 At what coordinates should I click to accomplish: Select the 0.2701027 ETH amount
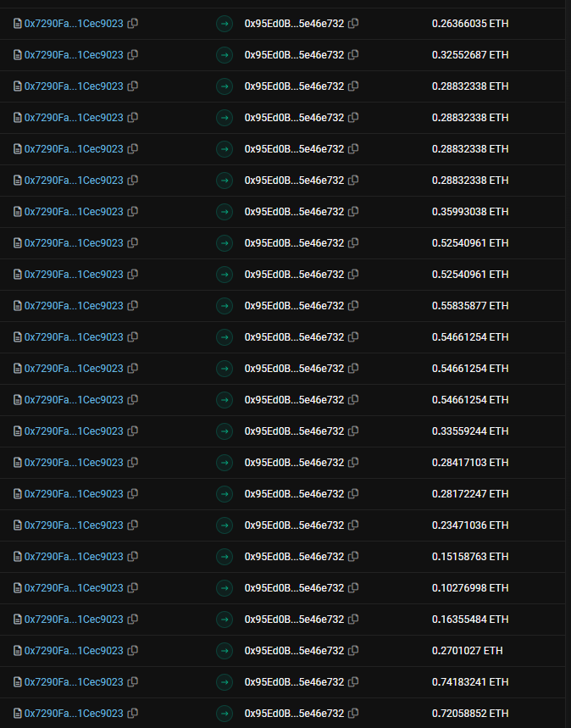468,651
